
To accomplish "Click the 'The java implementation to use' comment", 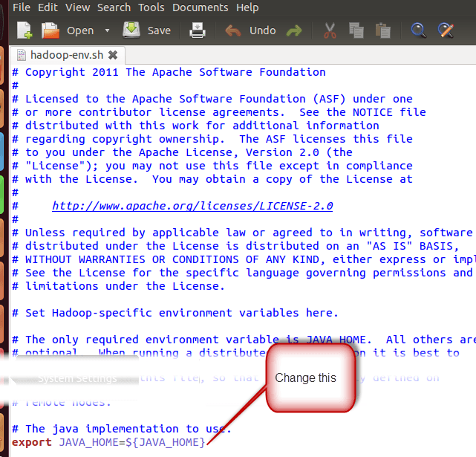I will click(122, 429).
